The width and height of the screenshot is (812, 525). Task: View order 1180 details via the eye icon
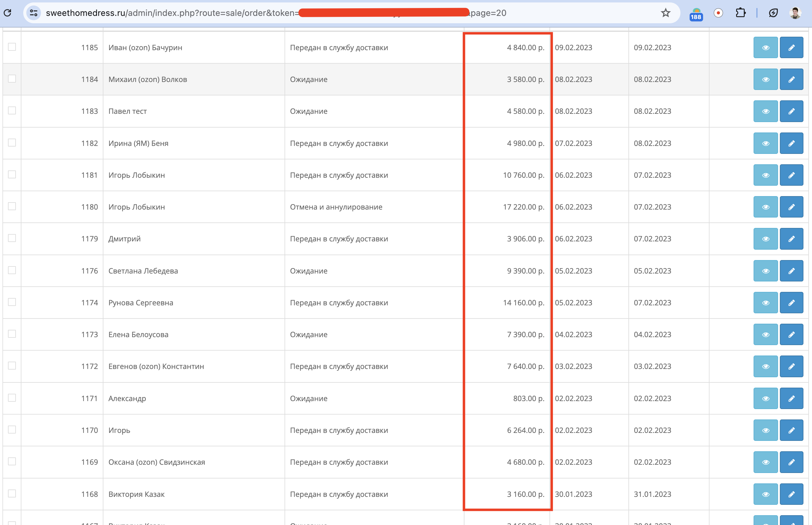click(x=765, y=207)
